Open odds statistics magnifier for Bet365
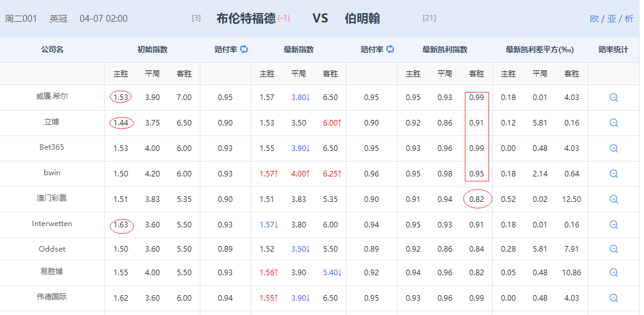 click(x=614, y=148)
